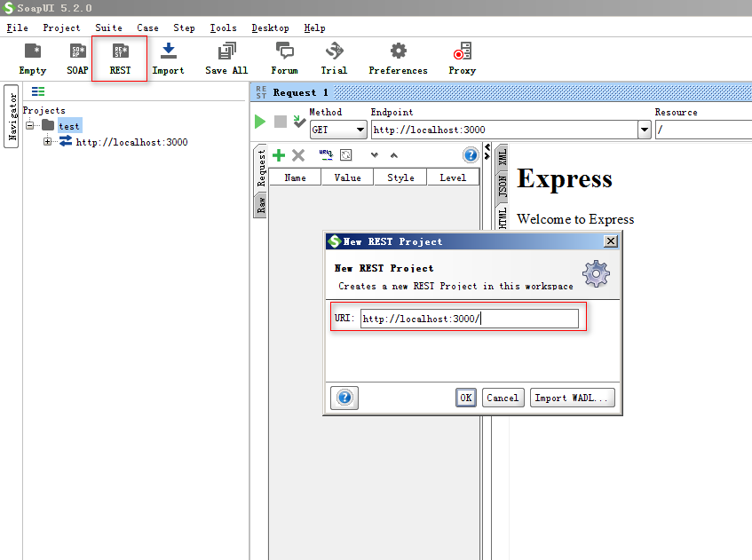
Task: Switch to the Raw request tab
Action: click(x=260, y=205)
